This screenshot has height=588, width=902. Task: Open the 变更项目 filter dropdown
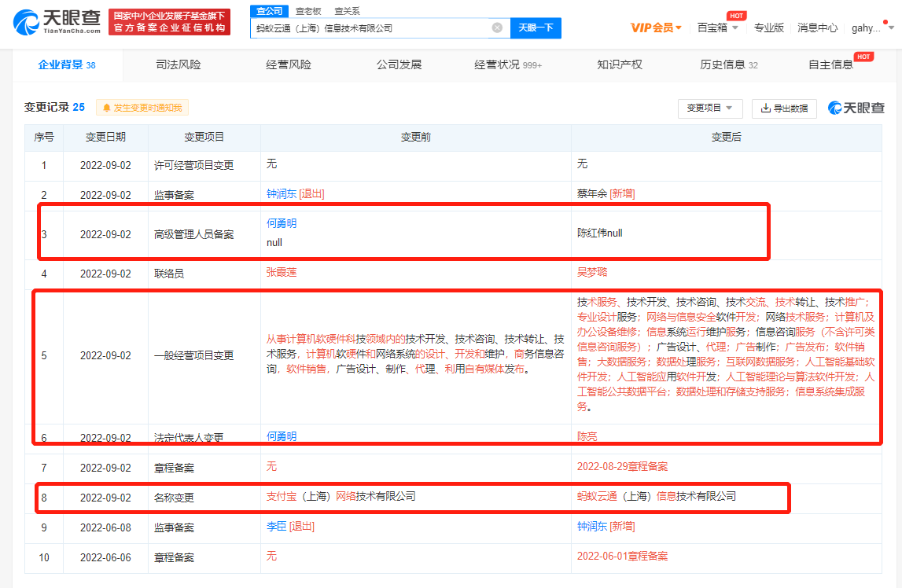pos(709,108)
